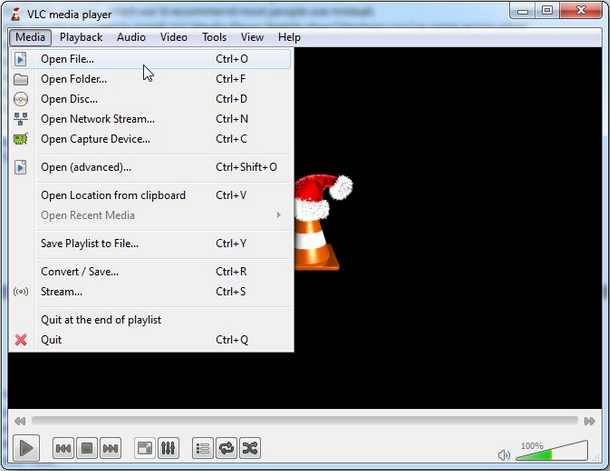The height and width of the screenshot is (471, 610).
Task: Close the VLC media player window
Action: pyautogui.click(x=581, y=11)
